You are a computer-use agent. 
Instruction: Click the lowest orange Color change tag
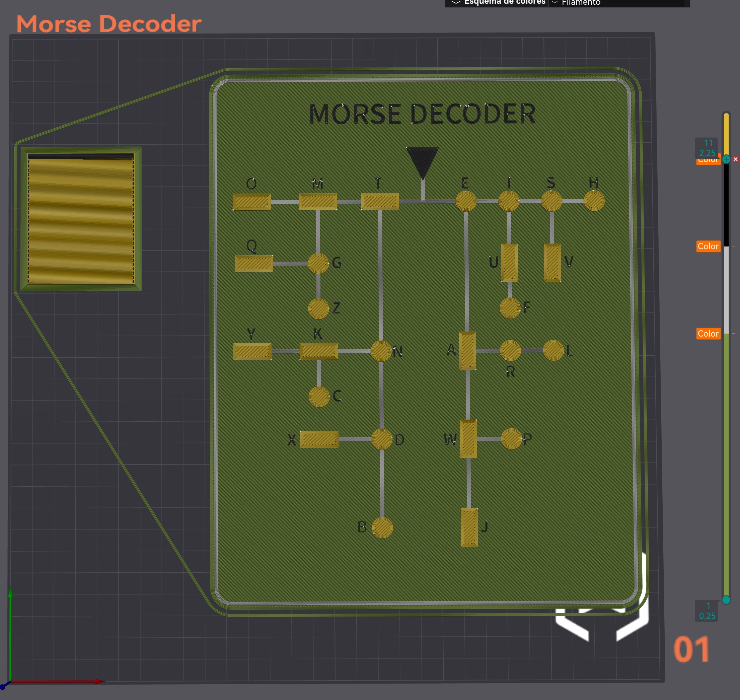708,334
